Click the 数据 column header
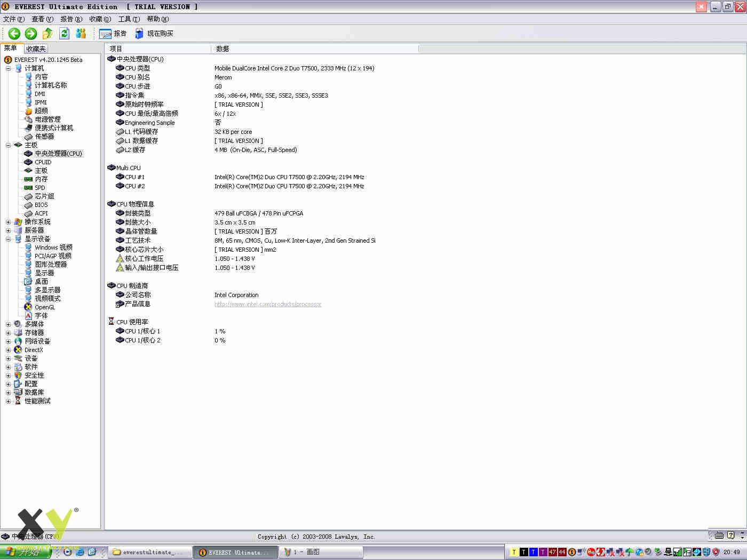 [x=315, y=49]
